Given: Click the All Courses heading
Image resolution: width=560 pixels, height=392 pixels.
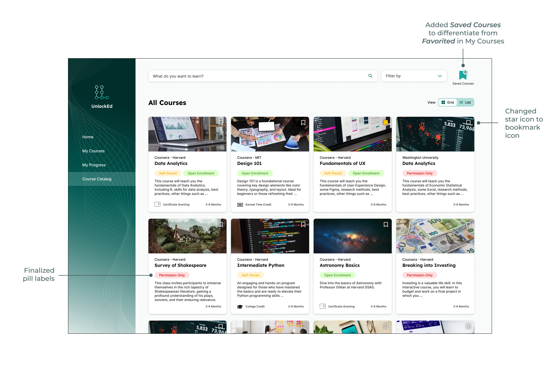Looking at the screenshot, I should point(167,103).
